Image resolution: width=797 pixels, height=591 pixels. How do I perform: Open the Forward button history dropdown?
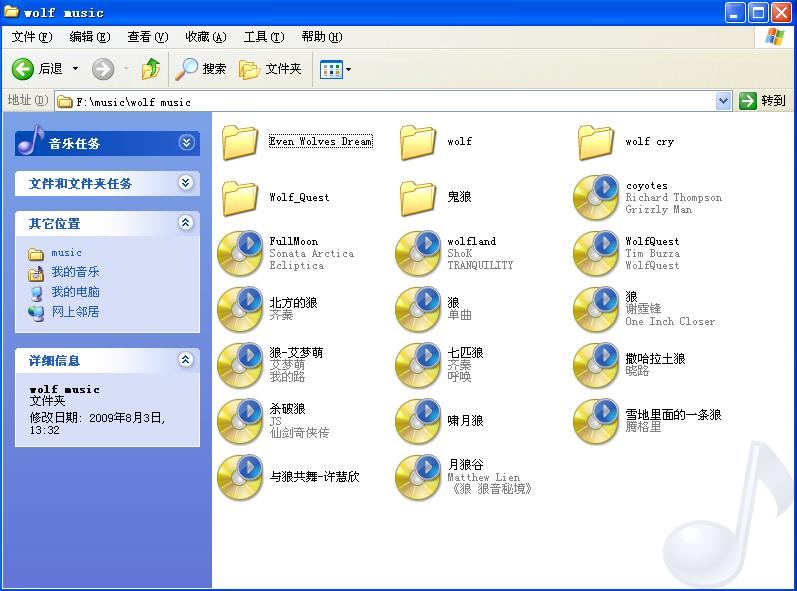point(126,69)
